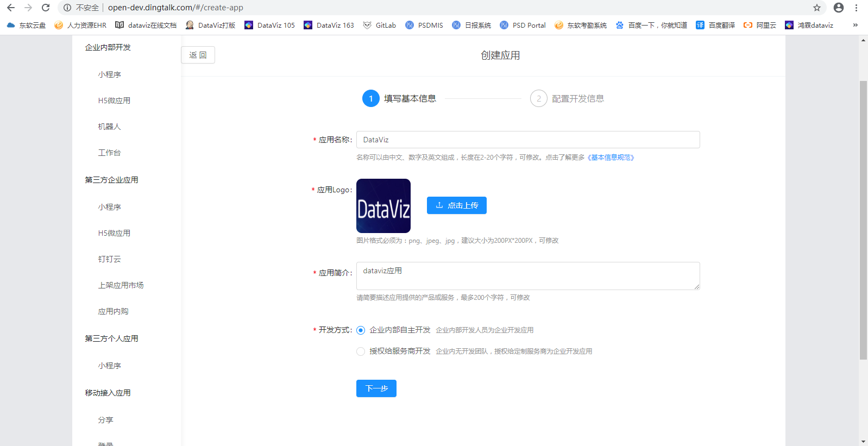Click the 第三方企业应用 section heading
Viewport: 868px width, 446px height.
pos(111,180)
